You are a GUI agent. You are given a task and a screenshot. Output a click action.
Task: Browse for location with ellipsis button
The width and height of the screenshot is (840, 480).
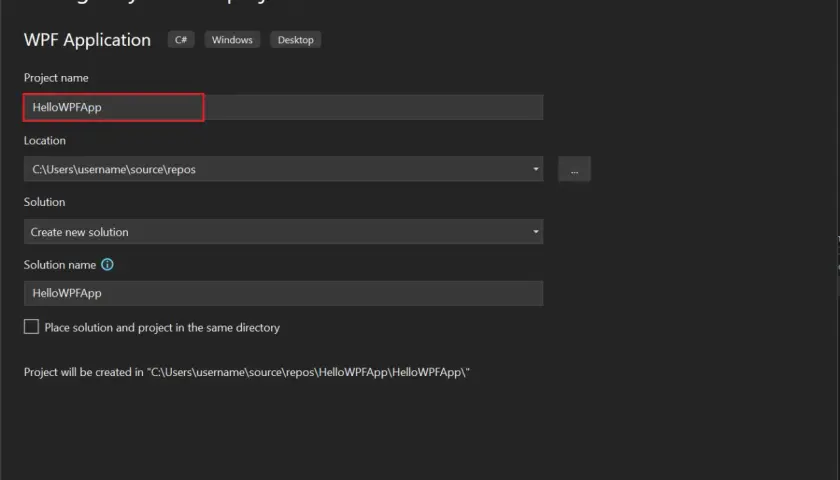point(574,169)
